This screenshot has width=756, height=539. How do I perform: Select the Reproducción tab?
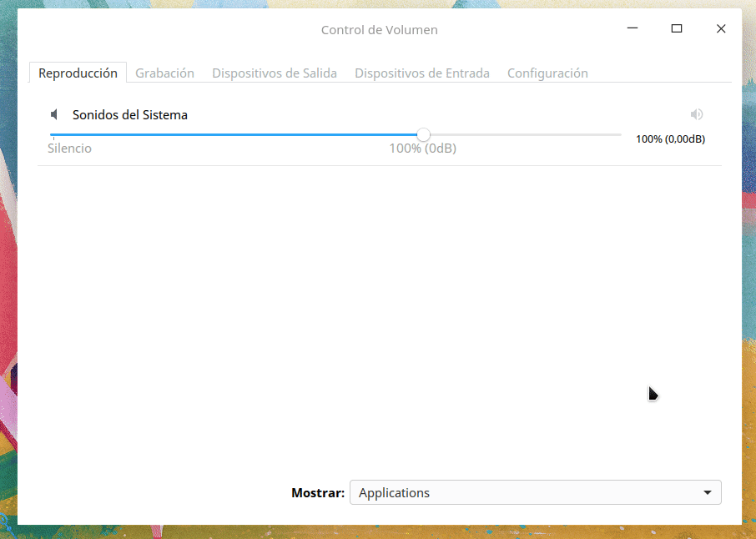pos(78,73)
